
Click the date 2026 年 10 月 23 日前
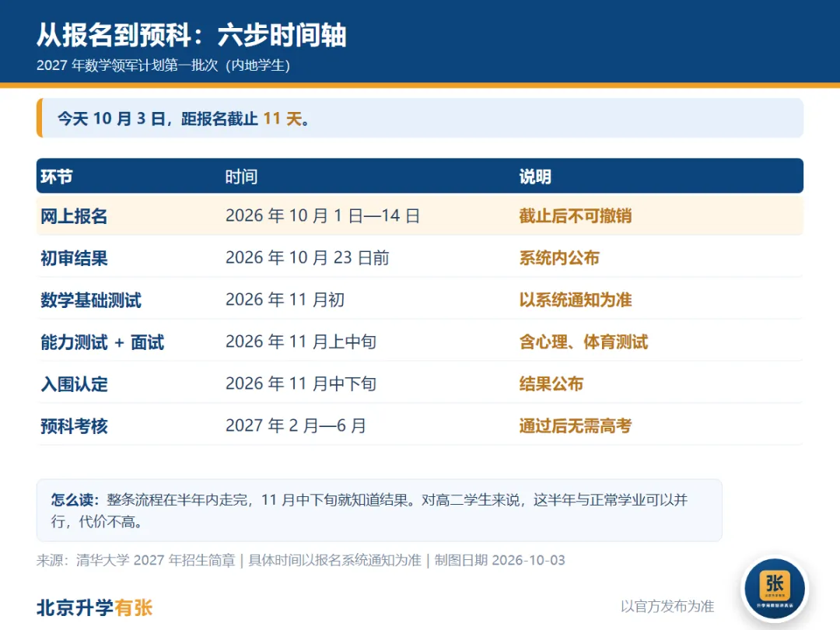coord(307,257)
